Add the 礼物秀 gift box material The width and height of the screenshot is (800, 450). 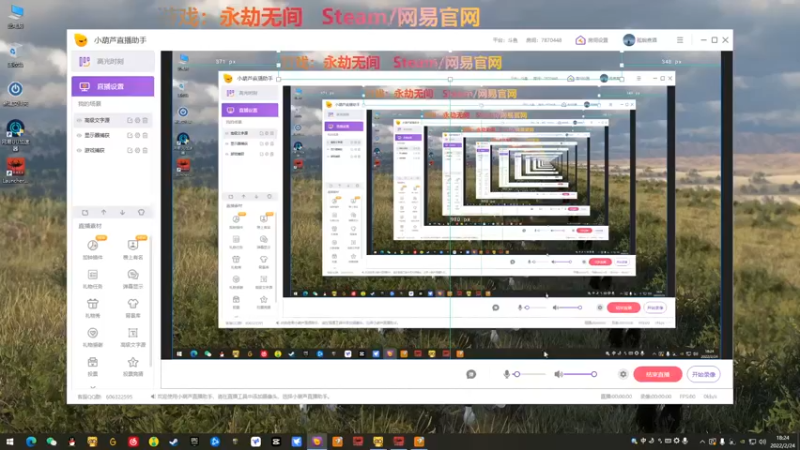pos(92,308)
